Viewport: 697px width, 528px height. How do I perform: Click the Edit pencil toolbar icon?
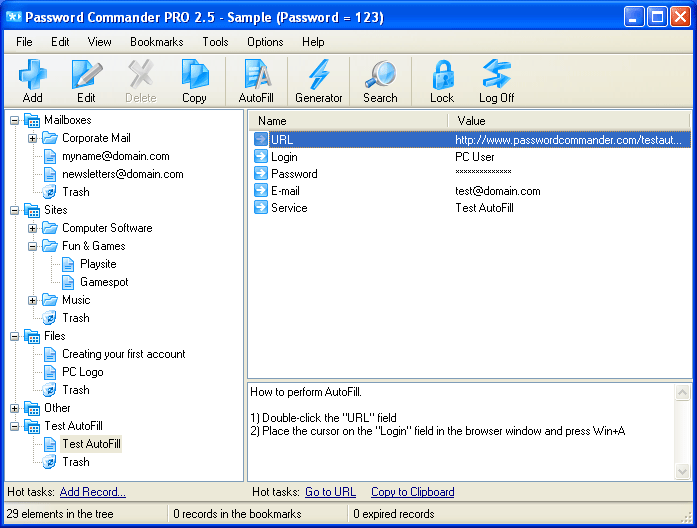click(86, 74)
